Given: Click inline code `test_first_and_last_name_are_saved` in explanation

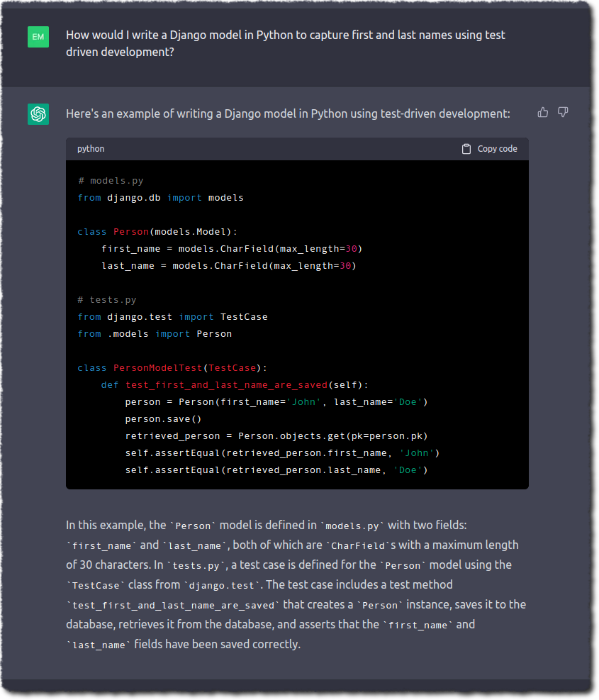Looking at the screenshot, I should (173, 605).
